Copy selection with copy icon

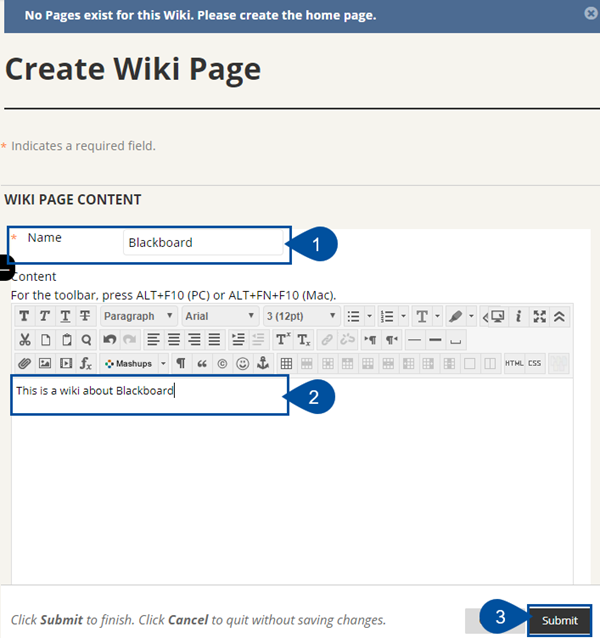coord(46,339)
